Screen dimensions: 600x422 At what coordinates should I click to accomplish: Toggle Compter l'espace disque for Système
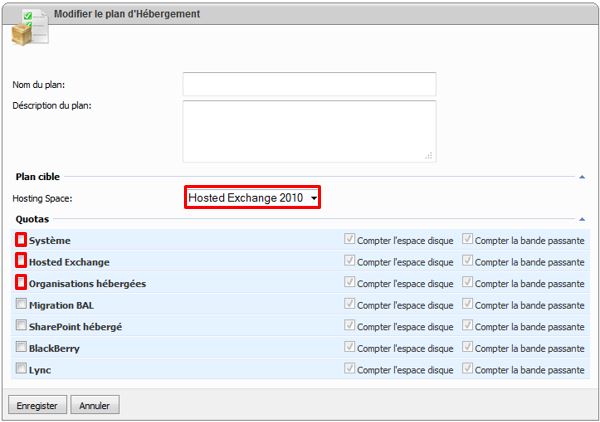click(349, 240)
